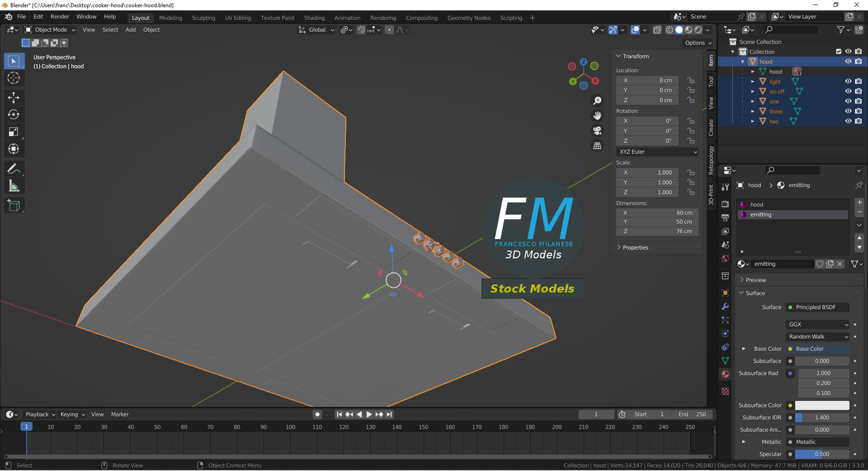Select the emitting material slot
Viewport: 868px width, 471px height.
(793, 215)
